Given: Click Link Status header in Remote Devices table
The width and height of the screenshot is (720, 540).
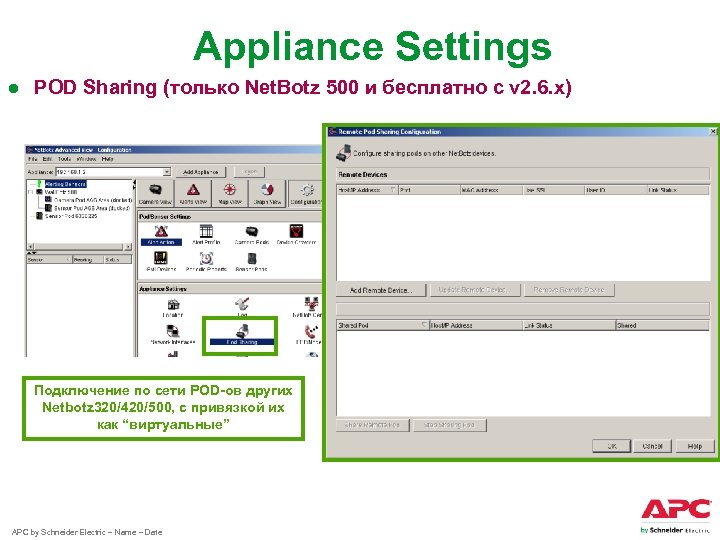Looking at the screenshot, I should 678,190.
